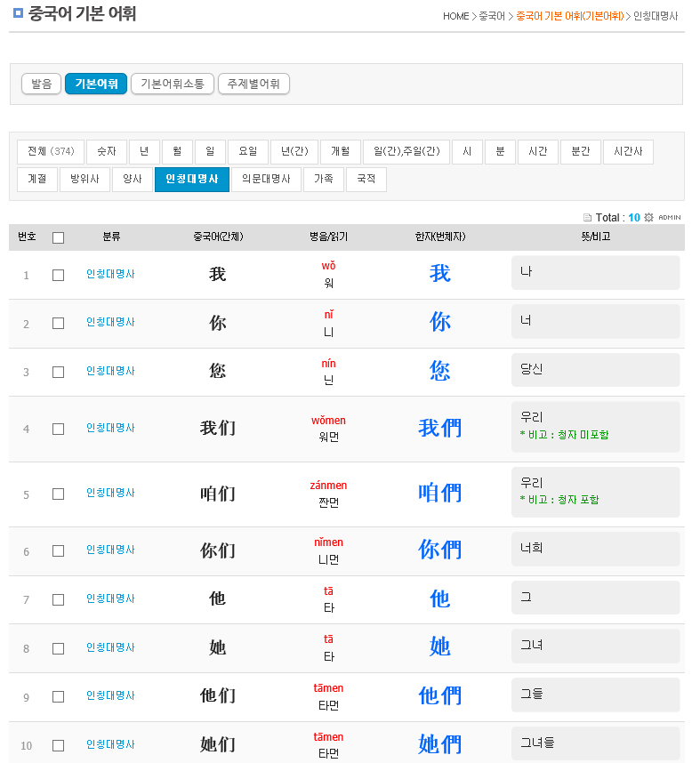Click the ADMIN label icon
The image size is (700, 763).
669,218
